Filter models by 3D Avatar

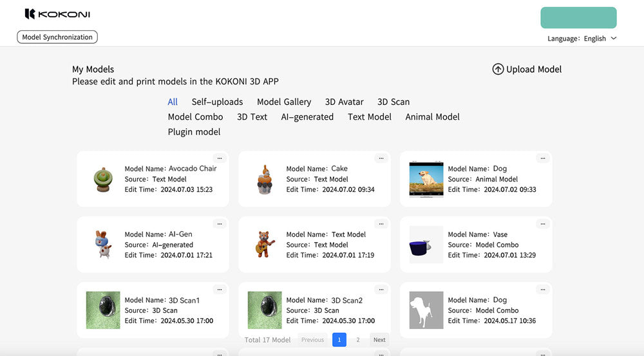(344, 102)
